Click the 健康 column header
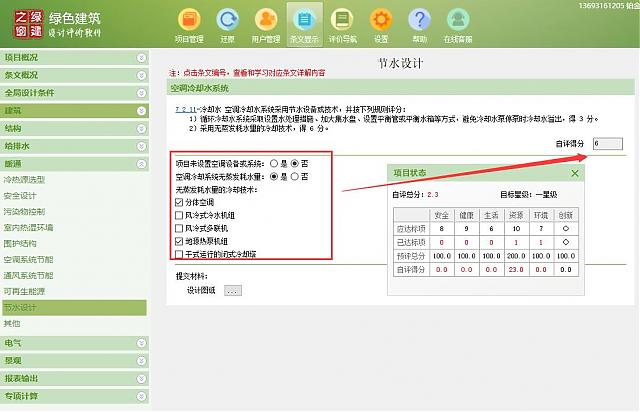This screenshot has width=640, height=412. (x=467, y=215)
